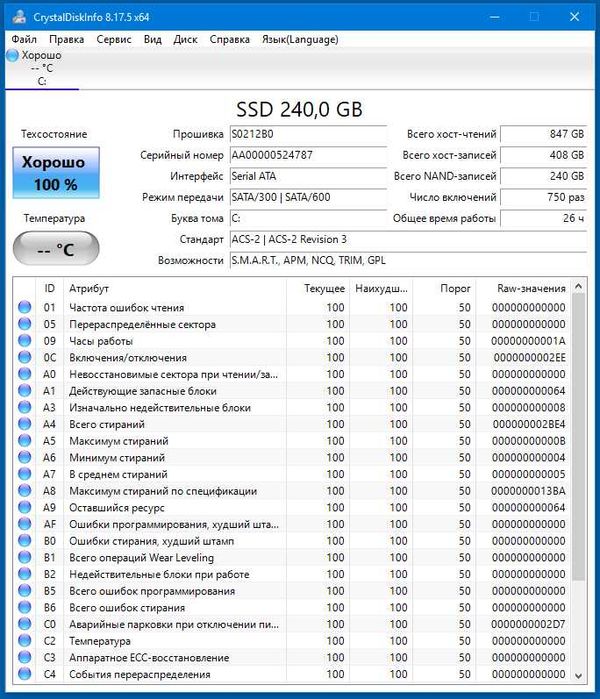
Task: Open the Диск menu
Action: point(185,39)
